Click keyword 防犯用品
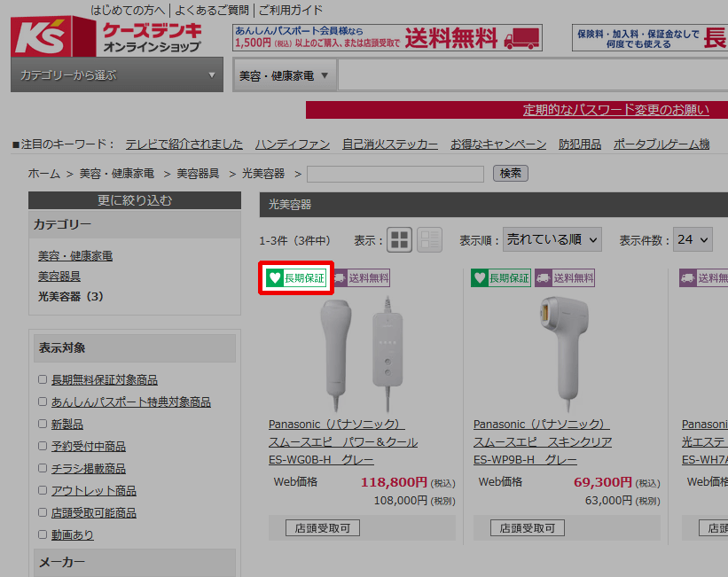This screenshot has height=577, width=728. coord(580,144)
